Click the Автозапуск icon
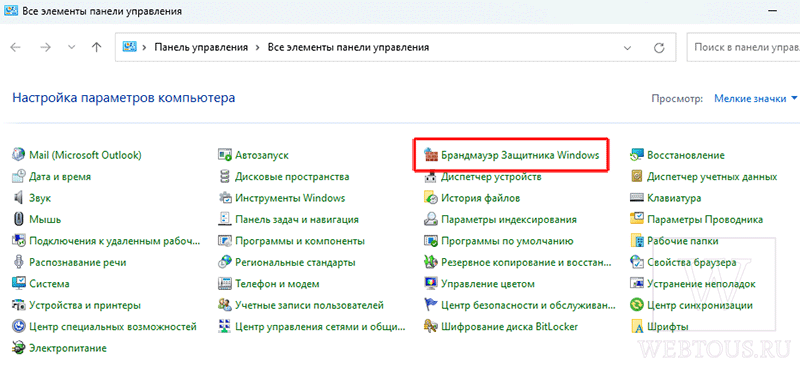 [224, 155]
